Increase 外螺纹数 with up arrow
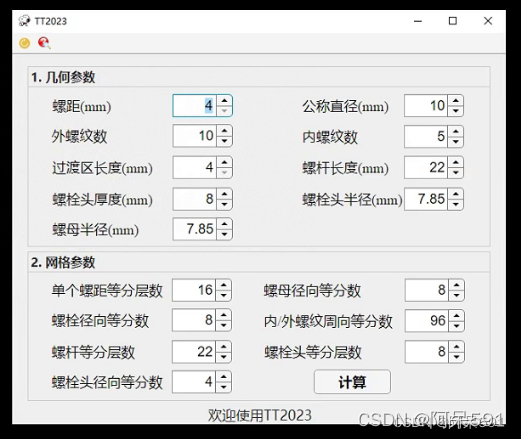The height and width of the screenshot is (439, 521). pyautogui.click(x=224, y=131)
